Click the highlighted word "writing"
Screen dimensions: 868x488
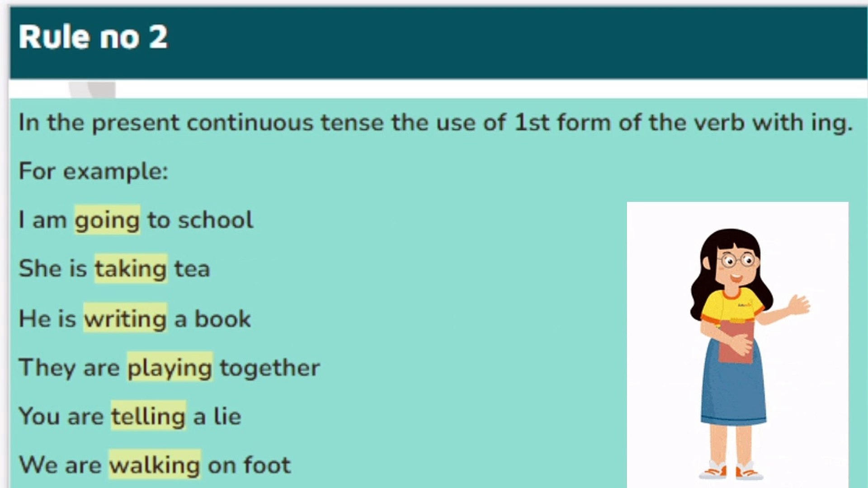click(125, 319)
